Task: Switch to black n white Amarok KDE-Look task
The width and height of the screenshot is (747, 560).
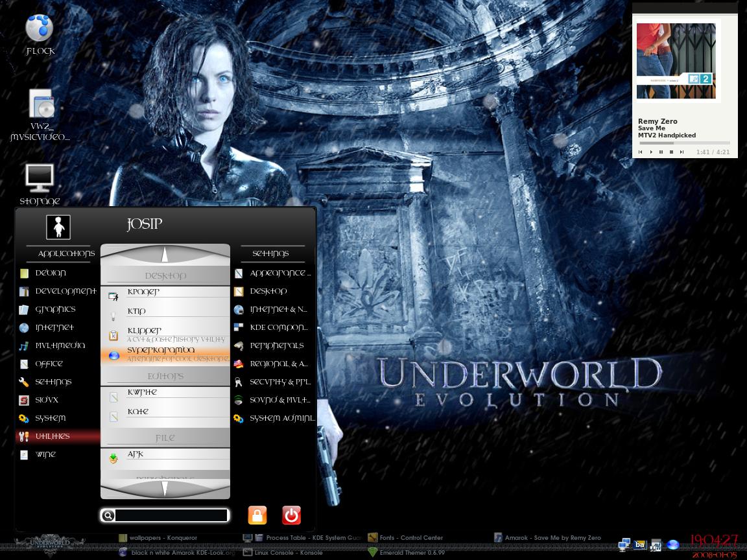Action: (x=177, y=552)
